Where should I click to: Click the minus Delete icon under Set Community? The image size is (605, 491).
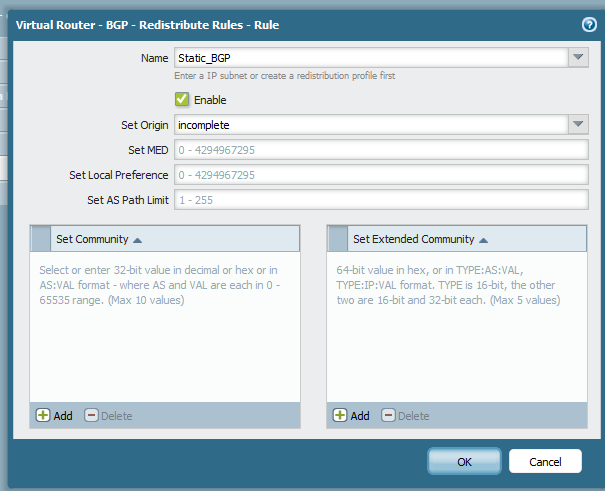pyautogui.click(x=91, y=415)
